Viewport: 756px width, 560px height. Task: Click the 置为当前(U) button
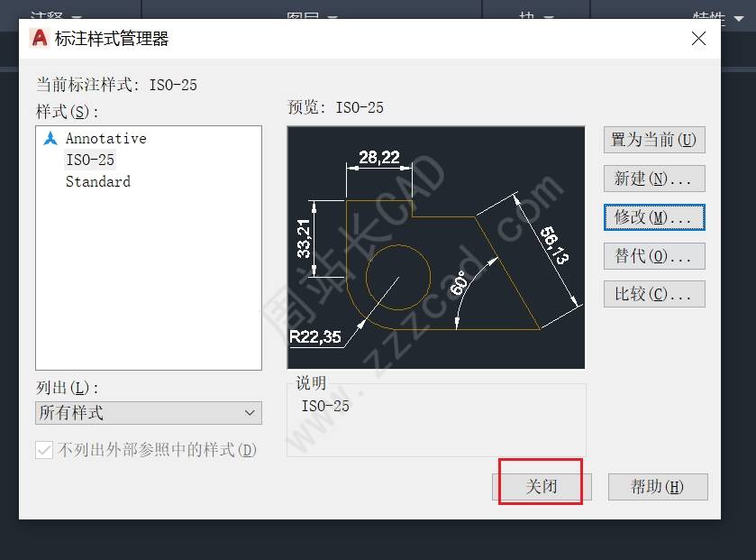pos(654,140)
